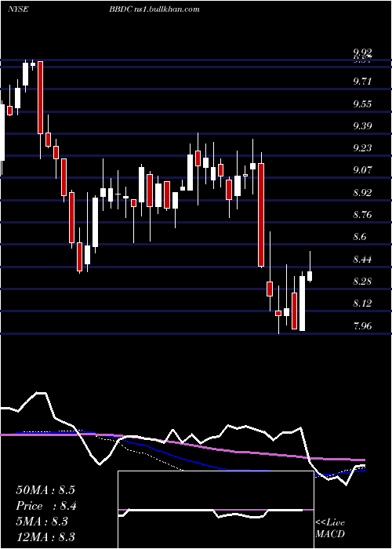This screenshot has width=392, height=549.
Task: Click the 12MA : 8.3 readout
Action: 45,537
